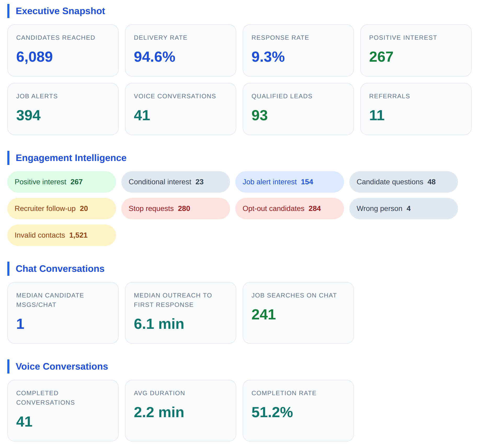Viewport: 480px width, 448px height.
Task: Open the Invalid contacts 1,521 pill
Action: click(62, 235)
